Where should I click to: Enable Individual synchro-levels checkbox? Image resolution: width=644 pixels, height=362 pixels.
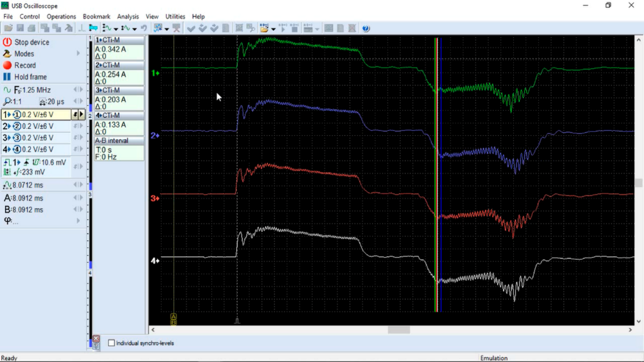coord(111,343)
